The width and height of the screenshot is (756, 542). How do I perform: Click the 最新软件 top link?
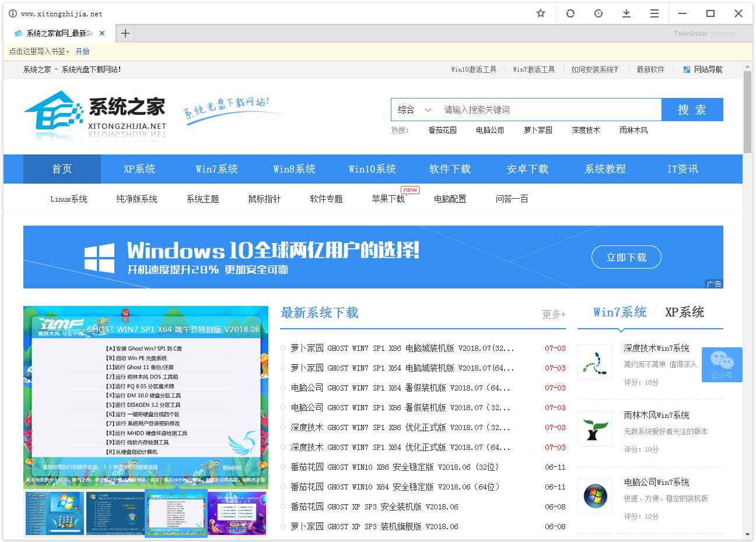tap(650, 69)
